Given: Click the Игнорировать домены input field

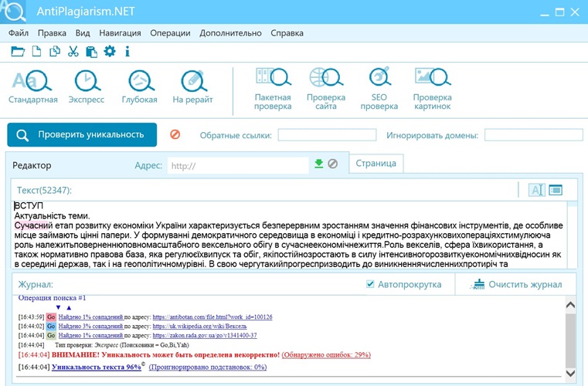Looking at the screenshot, I should (534, 135).
